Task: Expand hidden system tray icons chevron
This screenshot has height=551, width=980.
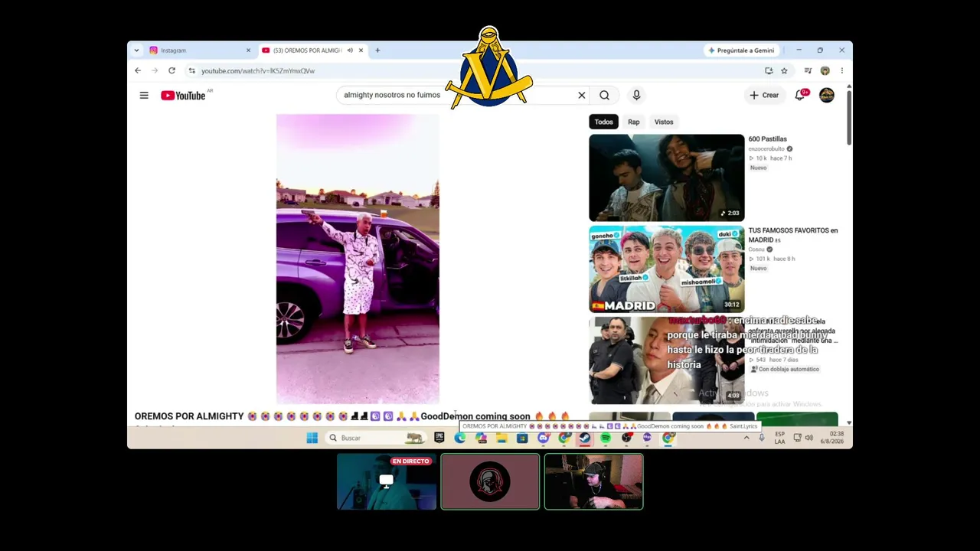Action: point(746,438)
